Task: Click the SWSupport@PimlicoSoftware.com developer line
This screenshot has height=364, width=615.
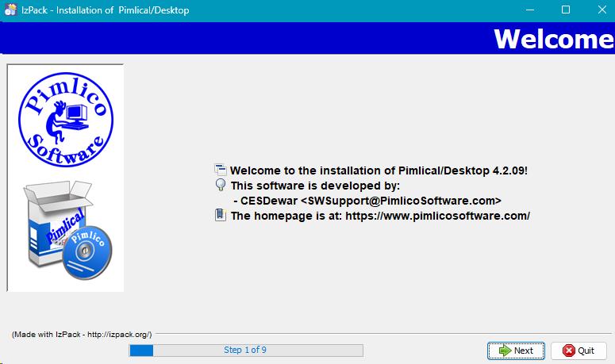Action: [x=367, y=201]
